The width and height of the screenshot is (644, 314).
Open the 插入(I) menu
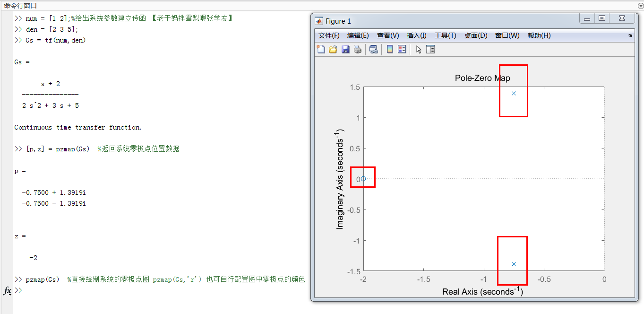pos(417,35)
